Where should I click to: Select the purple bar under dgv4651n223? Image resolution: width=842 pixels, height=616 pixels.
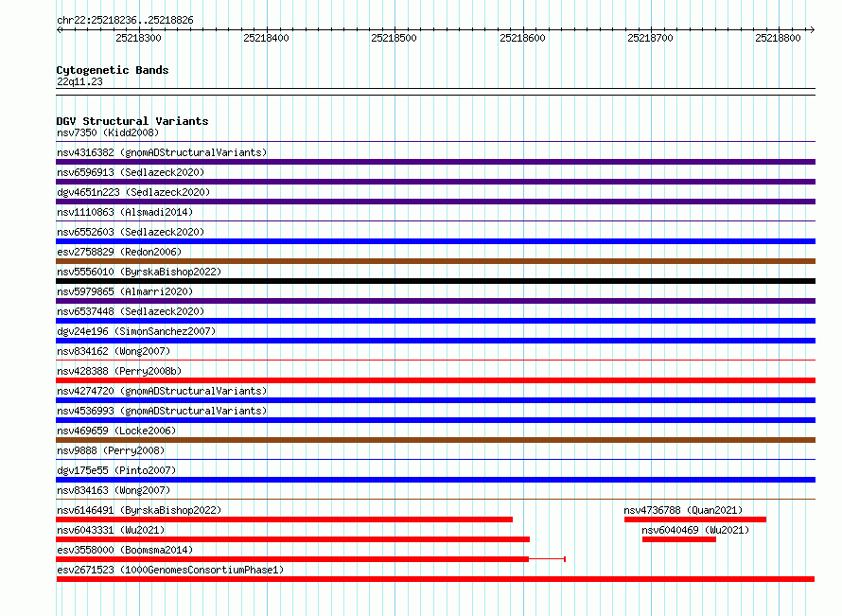435,202
